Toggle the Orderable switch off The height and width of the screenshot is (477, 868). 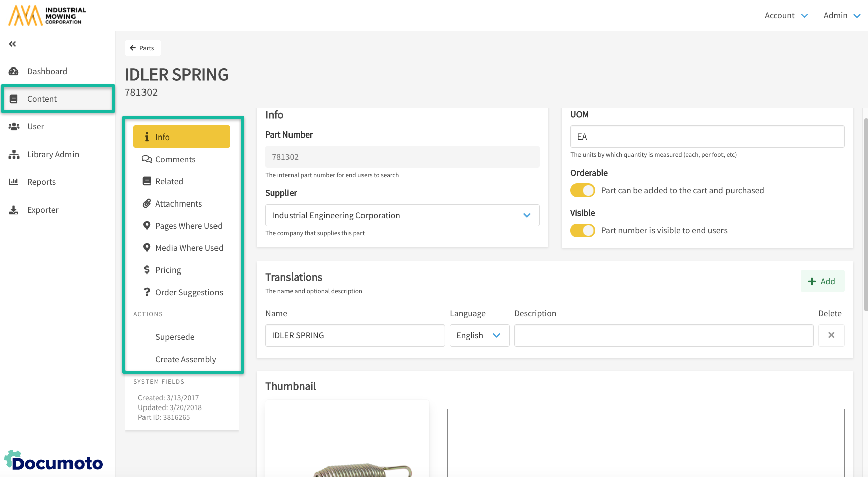[x=583, y=190]
